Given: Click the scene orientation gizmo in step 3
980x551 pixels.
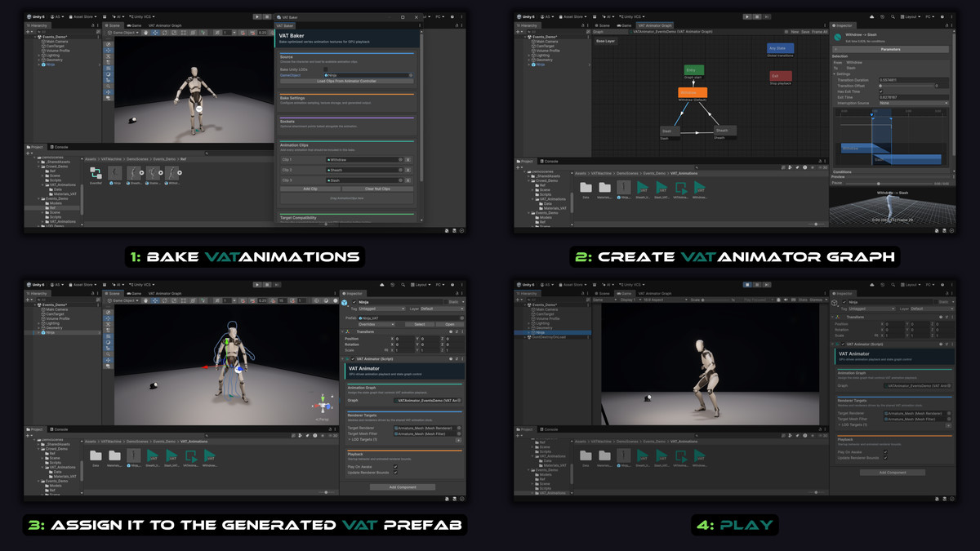Looking at the screenshot, I should pyautogui.click(x=323, y=404).
